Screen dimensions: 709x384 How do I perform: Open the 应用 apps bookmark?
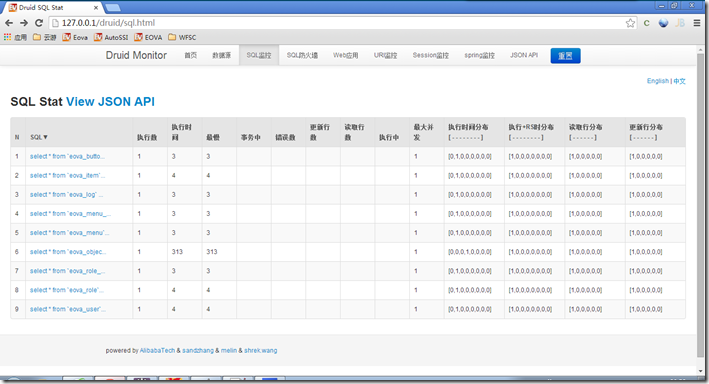[x=15, y=38]
